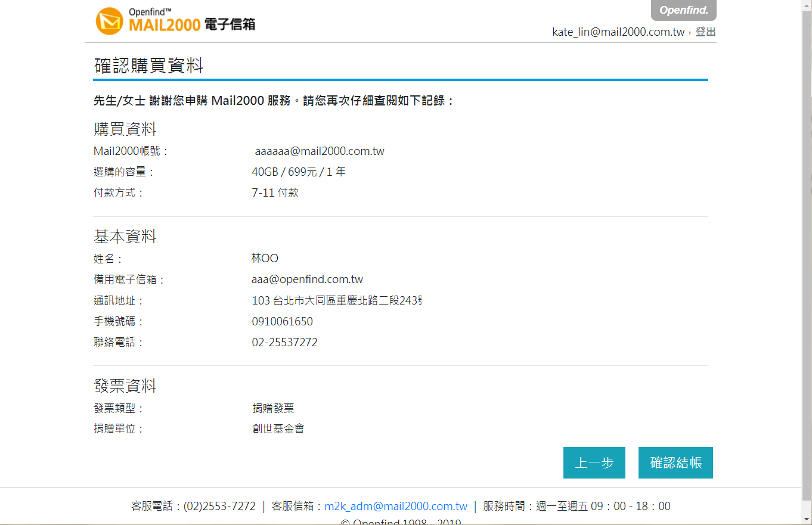Click the 創世基金會 donation unit value
The width and height of the screenshot is (812, 525).
click(278, 428)
